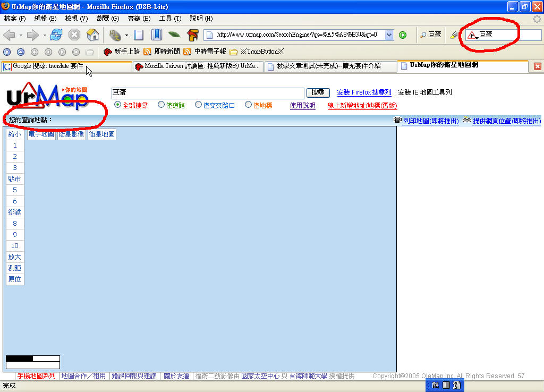Open the 國家太空中心 footer link

pyautogui.click(x=260, y=376)
